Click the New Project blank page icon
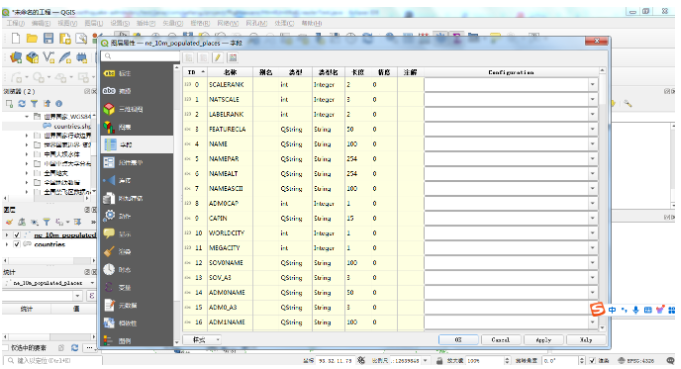681x369 pixels. click(x=16, y=39)
